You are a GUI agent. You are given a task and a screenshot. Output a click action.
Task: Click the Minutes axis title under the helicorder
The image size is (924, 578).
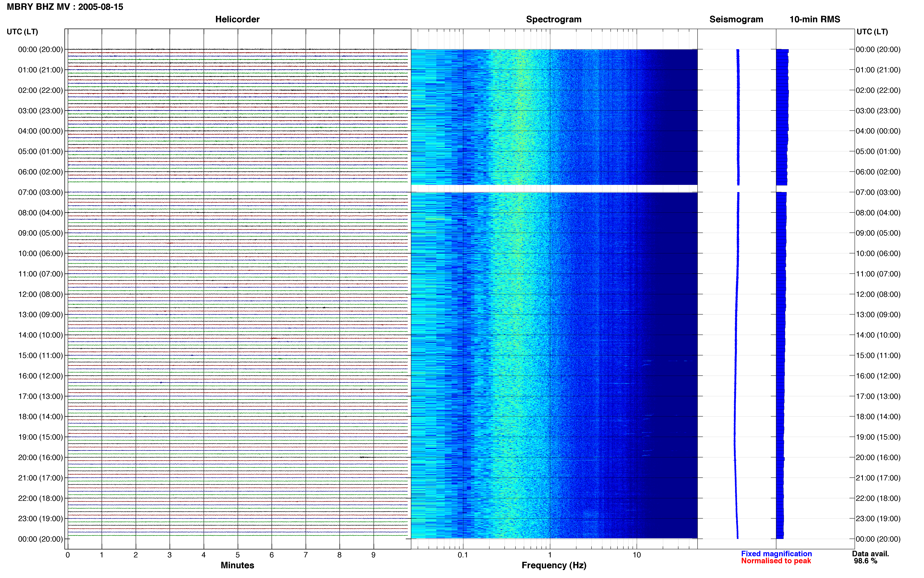(x=237, y=565)
